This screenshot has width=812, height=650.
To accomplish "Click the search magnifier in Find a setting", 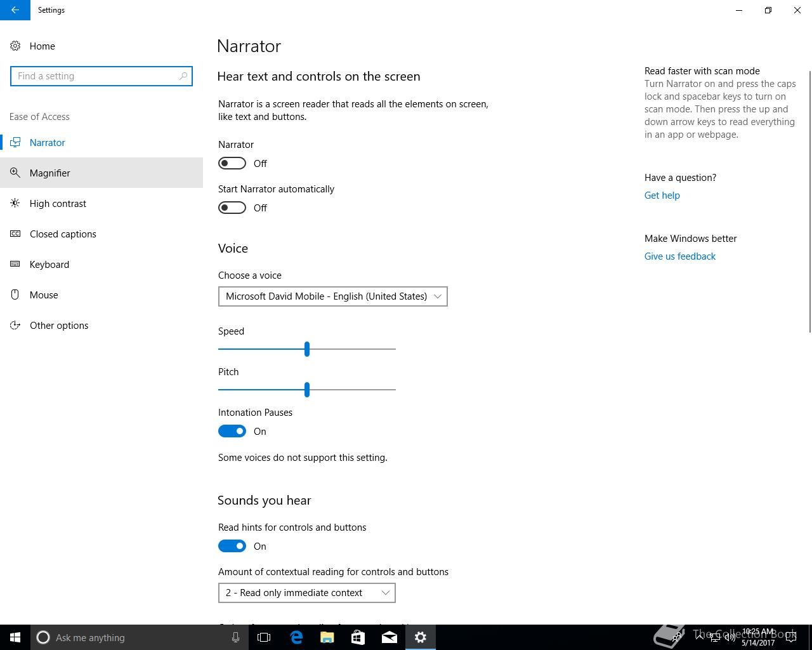I will (x=183, y=76).
